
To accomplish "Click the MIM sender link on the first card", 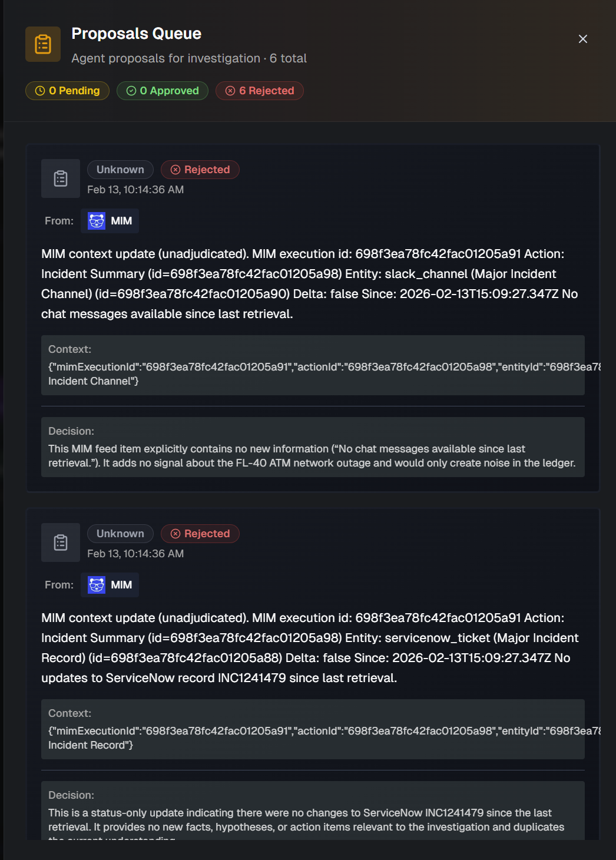I will click(x=110, y=220).
